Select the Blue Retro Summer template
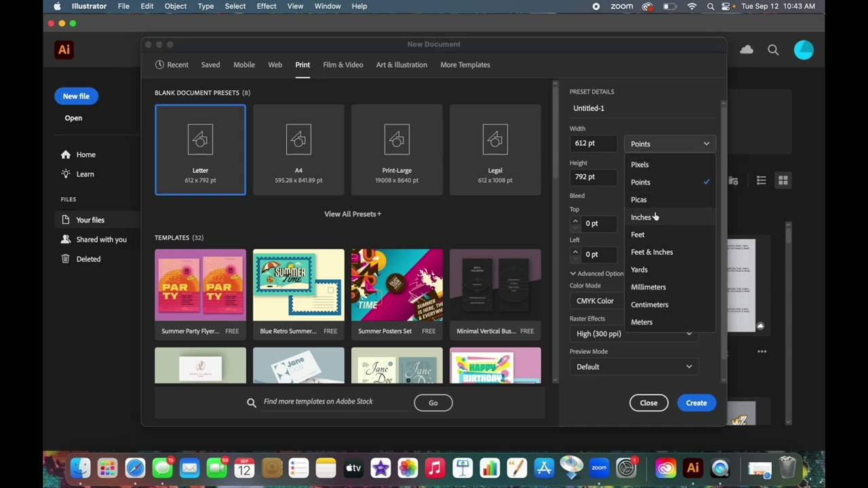Screen dimensions: 868x488 (x=298, y=293)
